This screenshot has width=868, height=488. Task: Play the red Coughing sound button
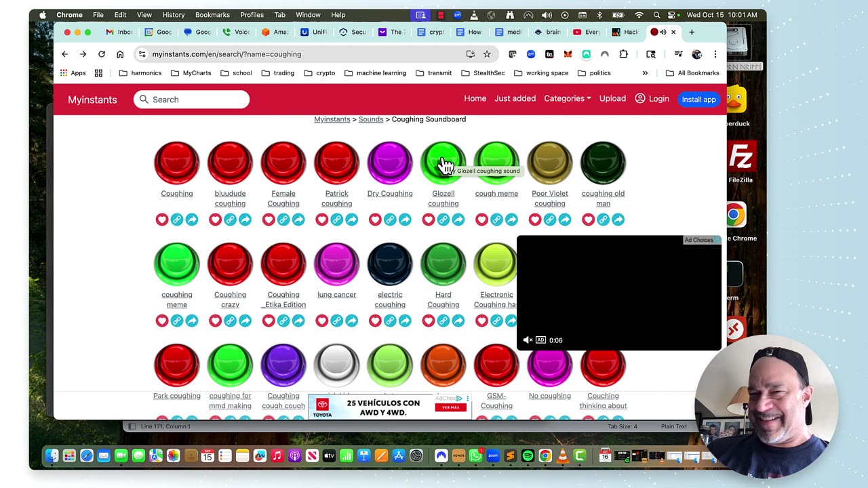tap(176, 163)
